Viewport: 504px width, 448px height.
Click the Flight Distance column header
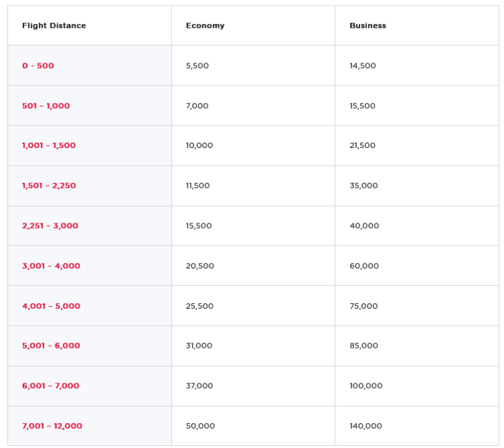click(54, 26)
